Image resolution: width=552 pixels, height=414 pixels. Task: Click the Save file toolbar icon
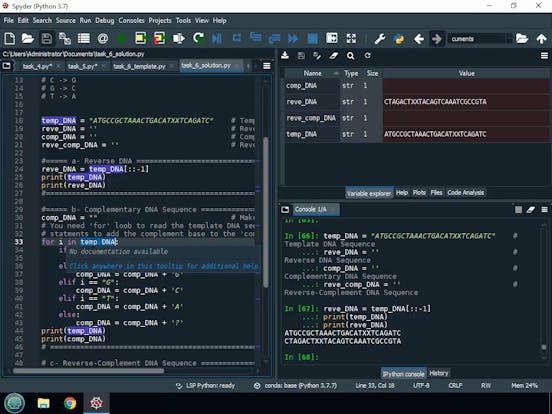46,38
